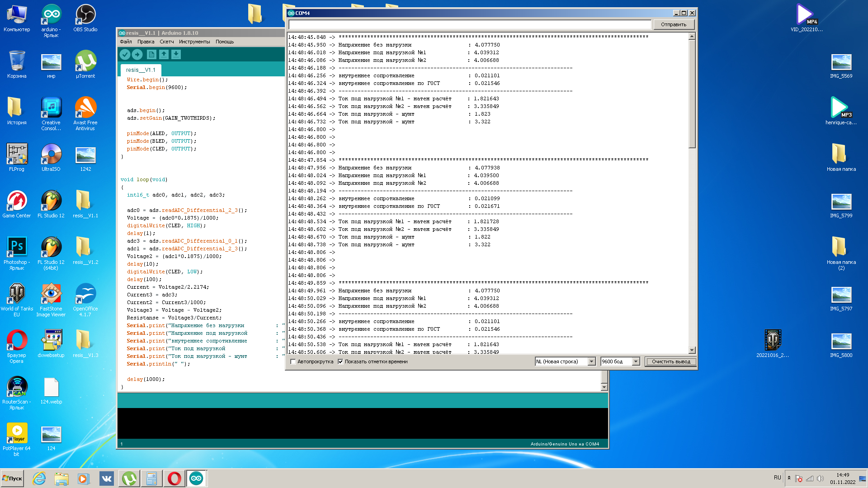
Task: Expand the NL (Новая строка) line-ending dropdown
Action: [591, 361]
